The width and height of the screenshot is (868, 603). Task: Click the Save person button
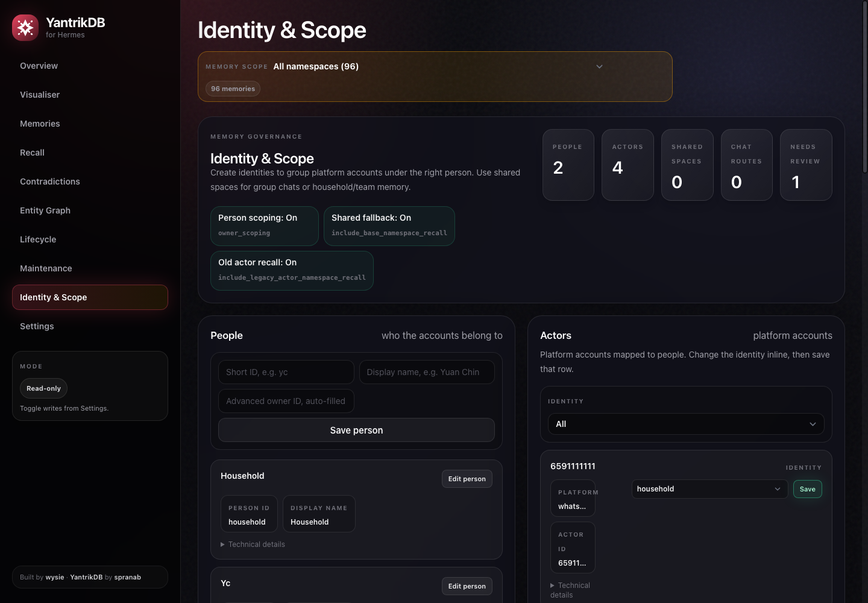(x=356, y=430)
